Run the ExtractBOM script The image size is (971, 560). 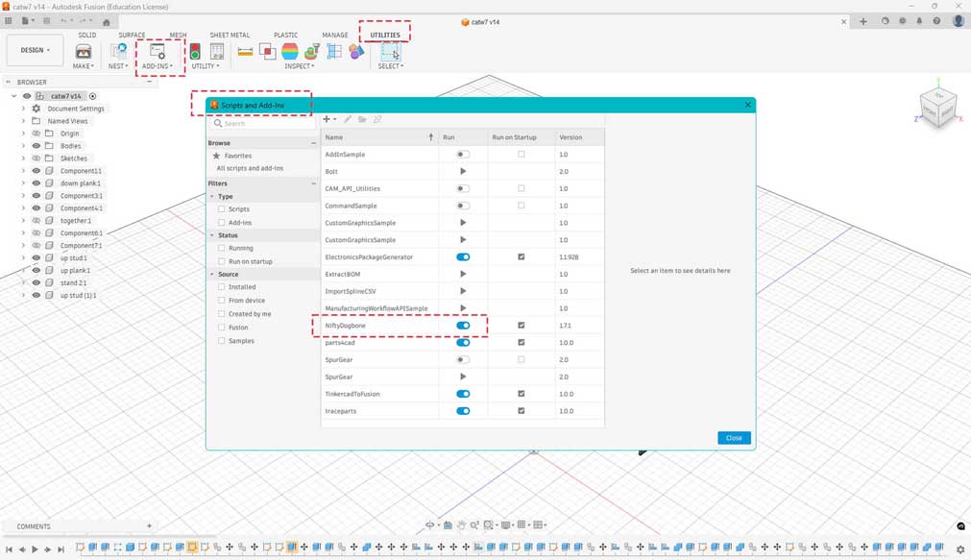[x=463, y=274]
